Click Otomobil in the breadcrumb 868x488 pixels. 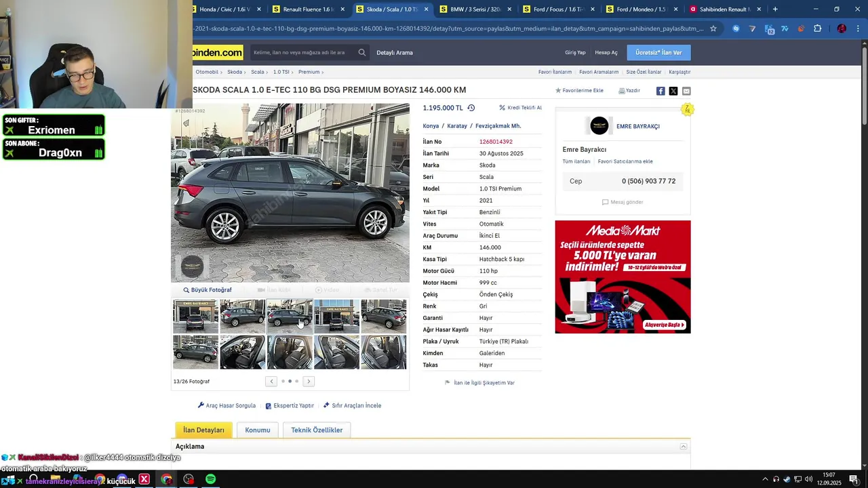pos(207,72)
